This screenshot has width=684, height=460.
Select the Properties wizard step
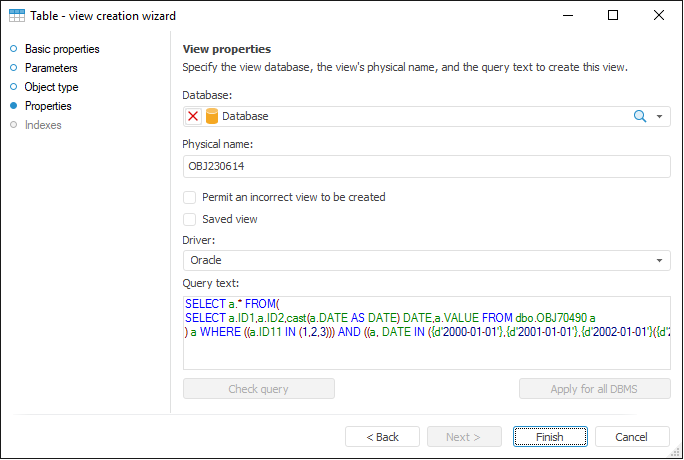[48, 106]
